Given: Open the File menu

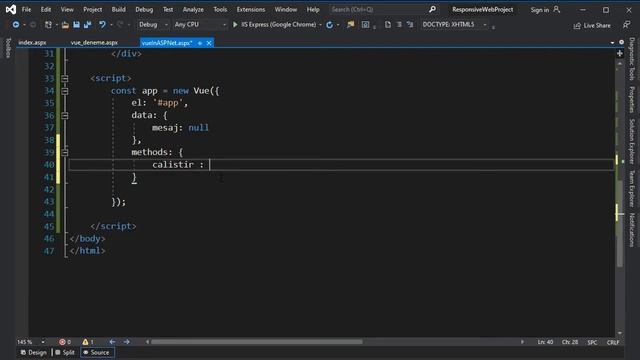Looking at the screenshot, I should 26,9.
